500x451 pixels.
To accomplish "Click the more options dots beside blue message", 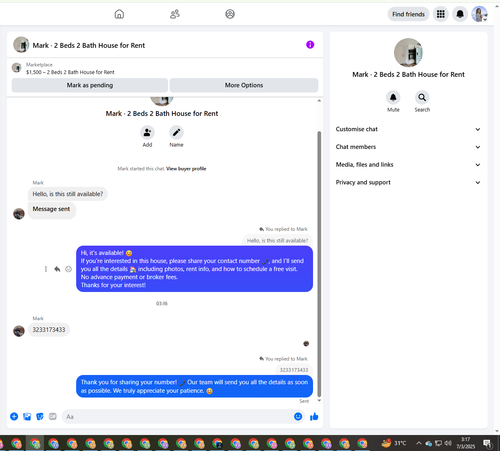I will click(x=46, y=269).
